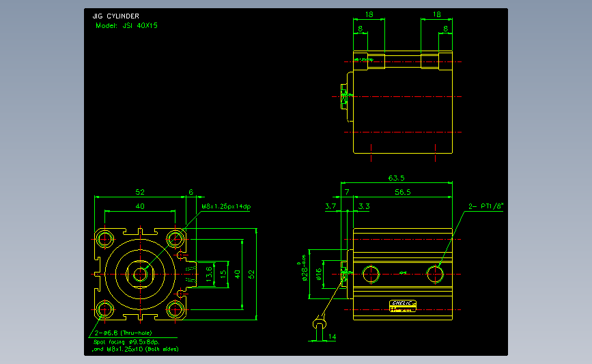Screen dimensions: 592x364
Task: Click the 13.6 vertical dimension
Action: click(209, 275)
